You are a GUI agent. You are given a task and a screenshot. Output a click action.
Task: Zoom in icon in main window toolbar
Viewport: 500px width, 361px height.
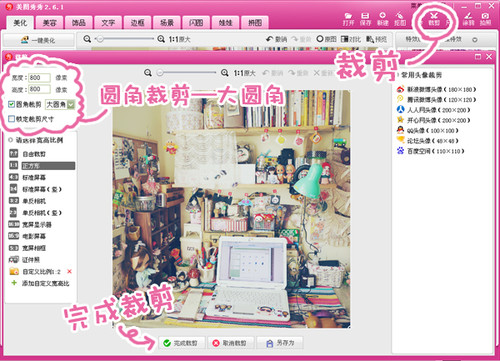161,39
